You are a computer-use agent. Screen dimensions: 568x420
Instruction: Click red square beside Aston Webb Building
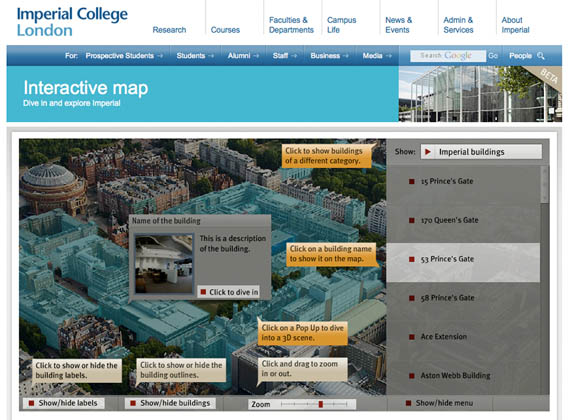pyautogui.click(x=412, y=376)
